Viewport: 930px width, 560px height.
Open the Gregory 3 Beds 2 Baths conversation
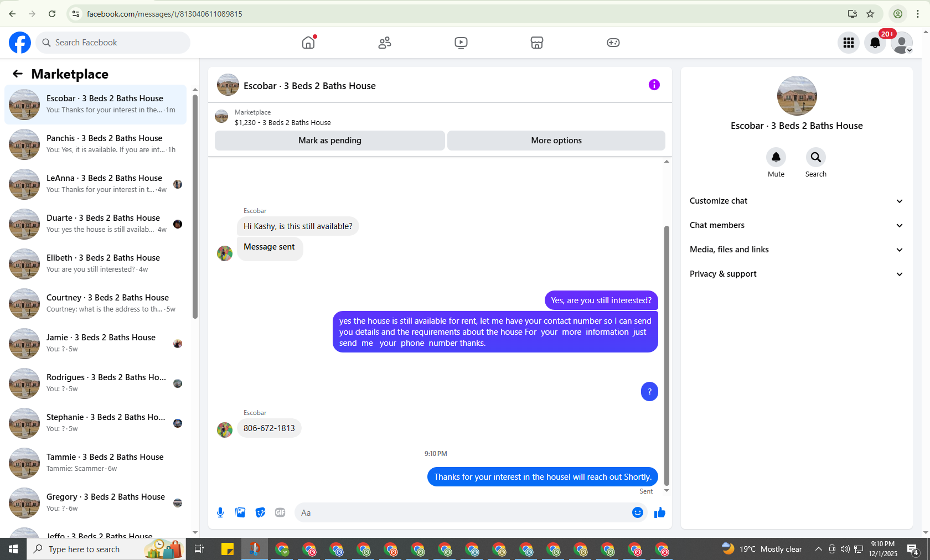(x=95, y=502)
